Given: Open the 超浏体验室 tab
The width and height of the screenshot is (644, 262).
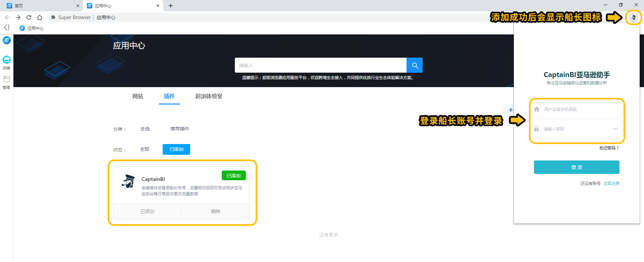Looking at the screenshot, I should pos(209,96).
